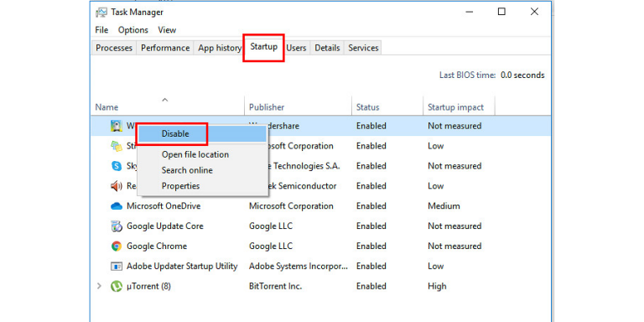Select the Skype app icon

117,166
